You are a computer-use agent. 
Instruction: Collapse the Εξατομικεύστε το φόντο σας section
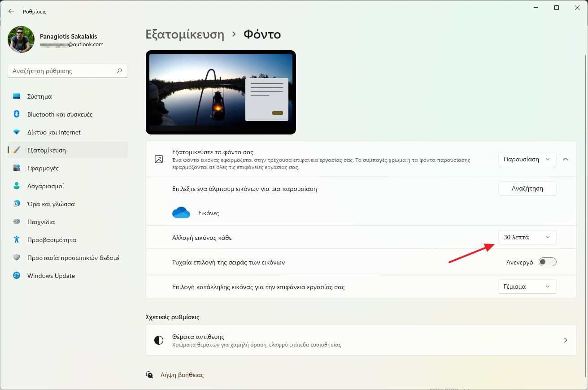point(566,159)
